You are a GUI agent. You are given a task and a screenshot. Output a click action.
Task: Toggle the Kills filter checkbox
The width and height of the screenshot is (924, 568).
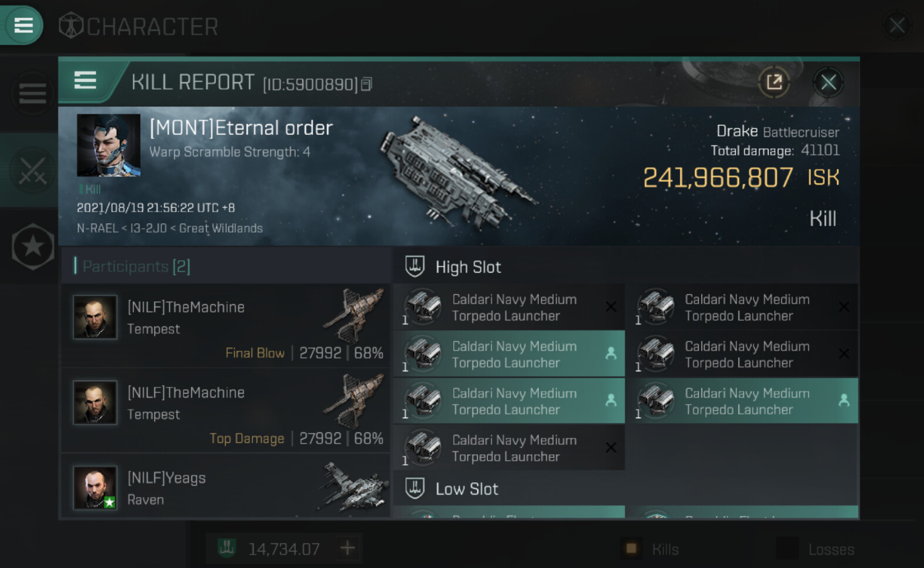(632, 549)
